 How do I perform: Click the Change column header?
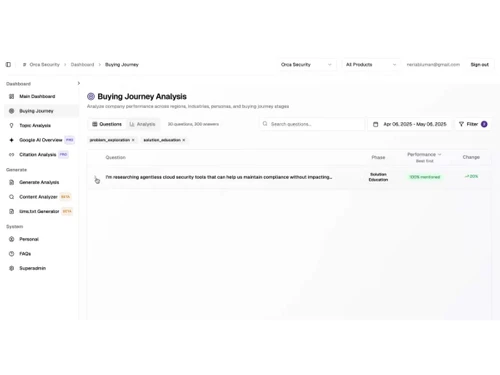pos(471,157)
